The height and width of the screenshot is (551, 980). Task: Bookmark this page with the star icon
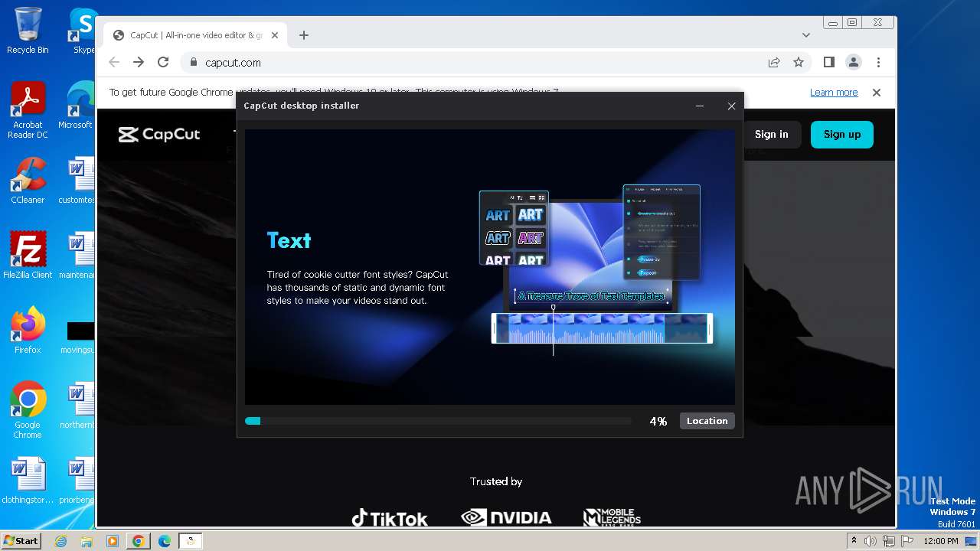[799, 63]
